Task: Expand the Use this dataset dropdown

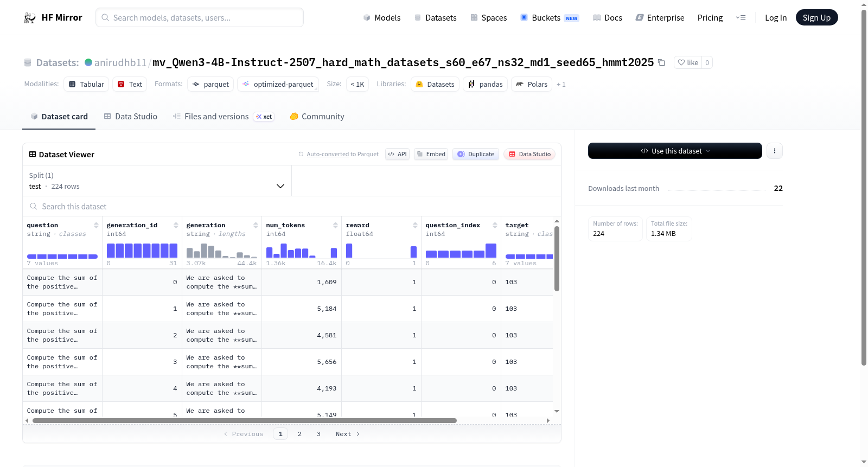Action: [x=675, y=151]
